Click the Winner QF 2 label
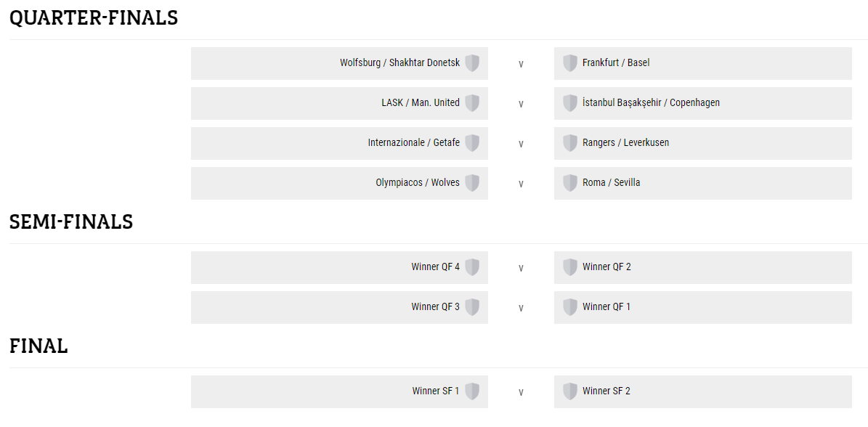868x427 pixels. 607,267
